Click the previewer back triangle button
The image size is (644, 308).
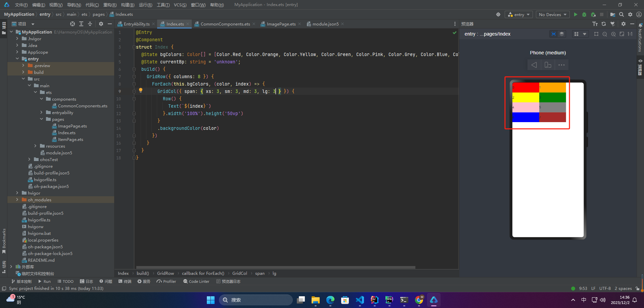(534, 65)
